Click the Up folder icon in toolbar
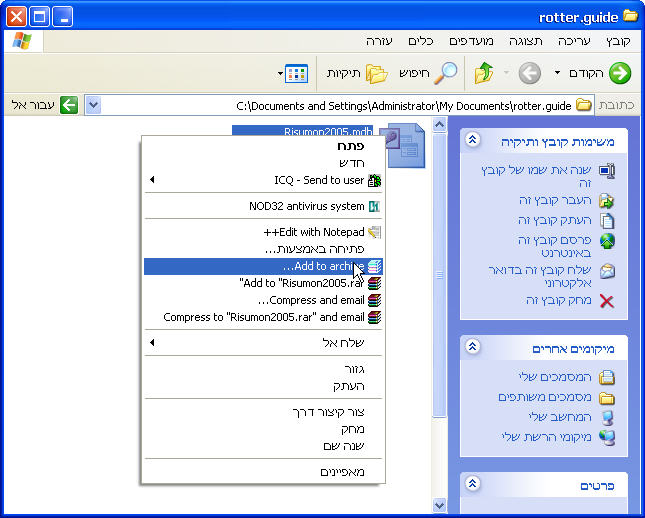This screenshot has width=645, height=518. point(484,73)
